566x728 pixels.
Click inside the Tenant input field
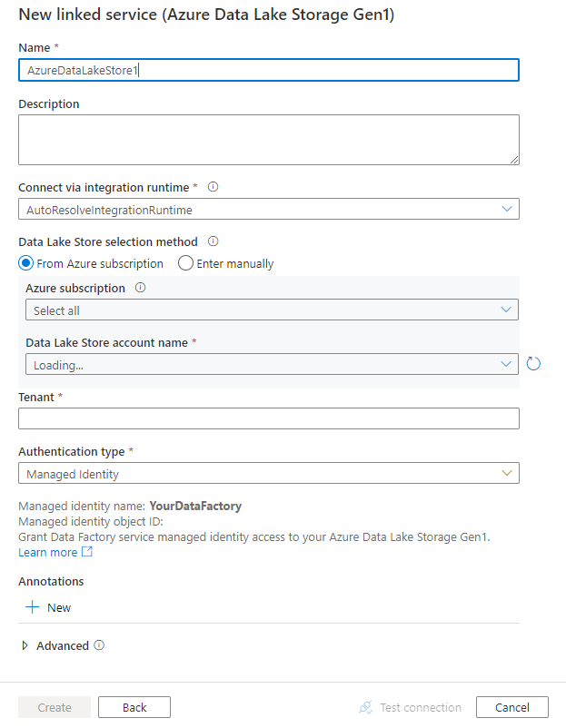(269, 418)
